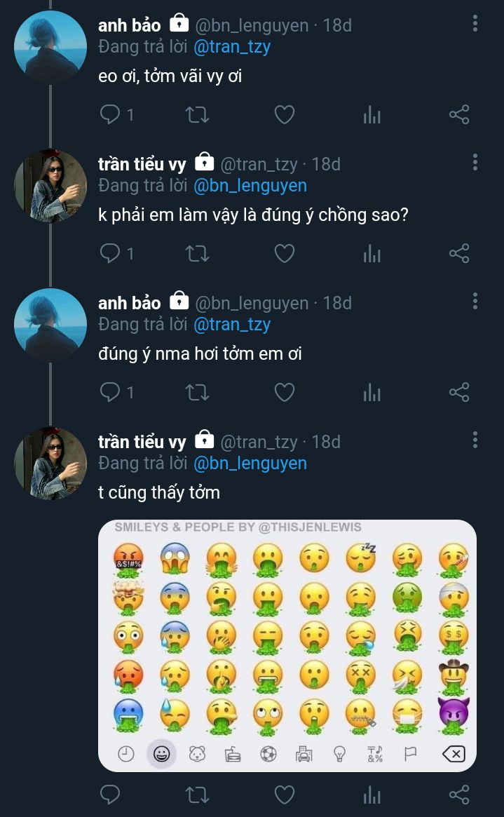
Task: Open more options on the last tweet
Action: [475, 441]
